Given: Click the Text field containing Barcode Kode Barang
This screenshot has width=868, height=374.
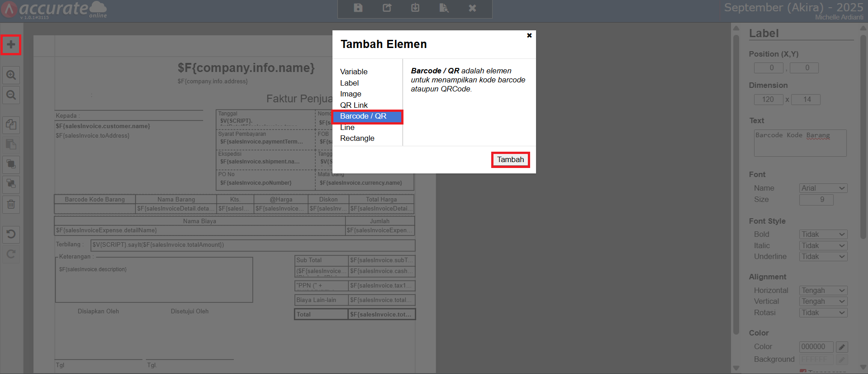Looking at the screenshot, I should coord(800,143).
